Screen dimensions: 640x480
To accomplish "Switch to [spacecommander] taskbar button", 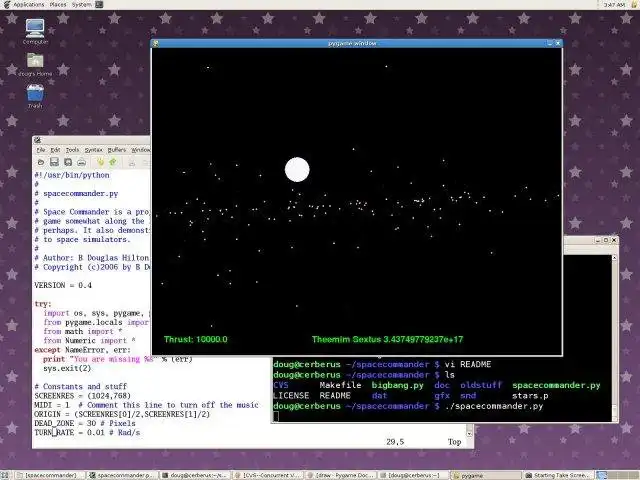I will (50, 476).
